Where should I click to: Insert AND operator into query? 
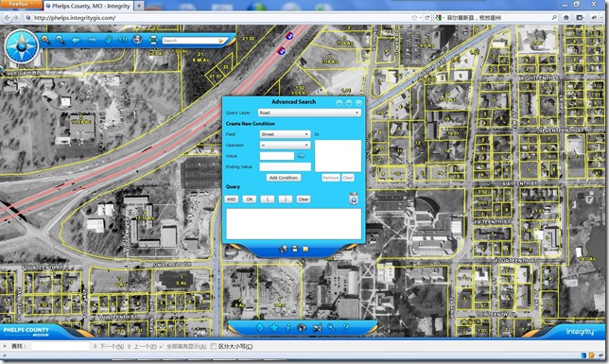pos(231,199)
